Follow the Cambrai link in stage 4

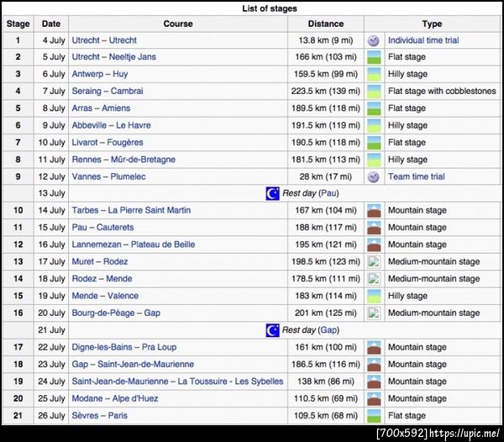pyautogui.click(x=127, y=91)
